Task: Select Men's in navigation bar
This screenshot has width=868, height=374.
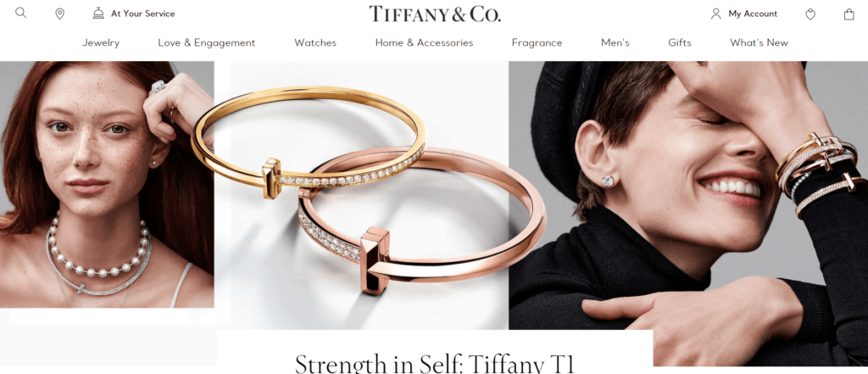Action: 615,42
